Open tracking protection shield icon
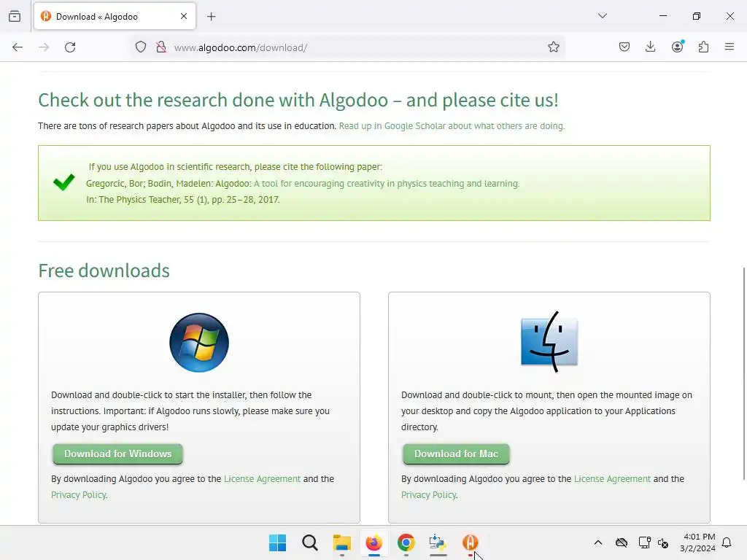The height and width of the screenshot is (560, 747). tap(141, 47)
